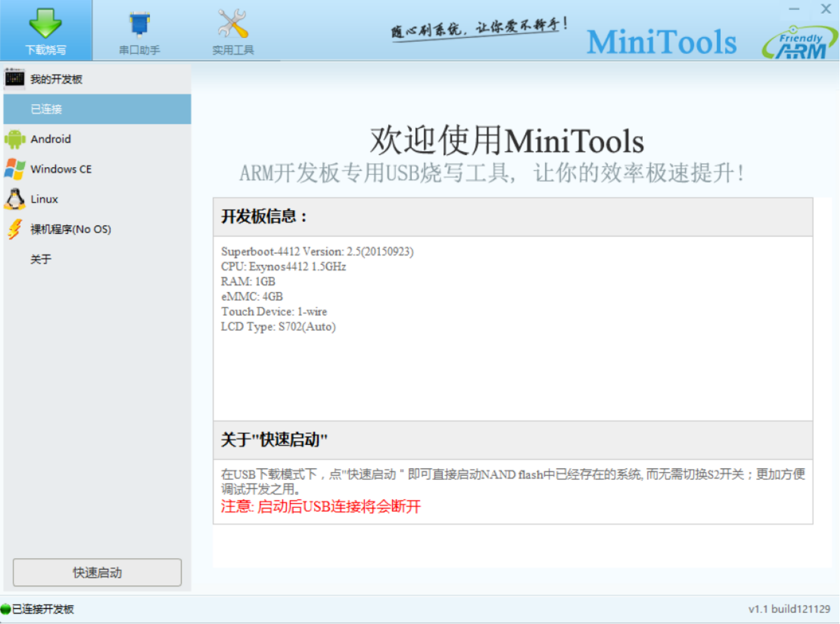The height and width of the screenshot is (624, 840).
Task: Minimize the MiniTools window
Action: (794, 9)
